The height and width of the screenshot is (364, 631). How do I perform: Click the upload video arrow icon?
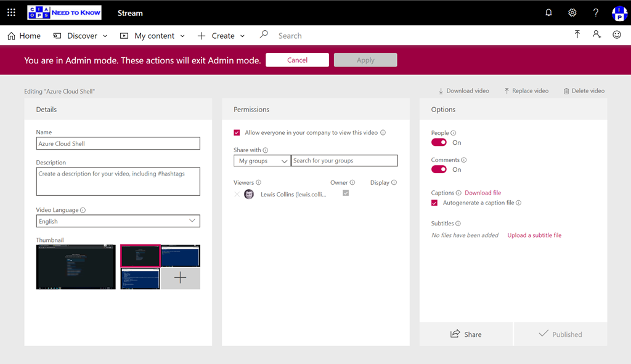(x=577, y=35)
